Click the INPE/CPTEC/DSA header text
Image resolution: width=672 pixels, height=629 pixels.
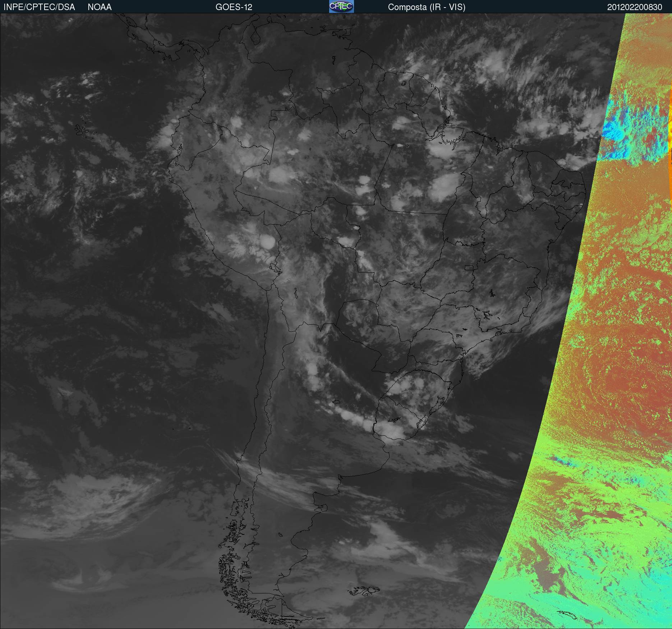pyautogui.click(x=39, y=7)
